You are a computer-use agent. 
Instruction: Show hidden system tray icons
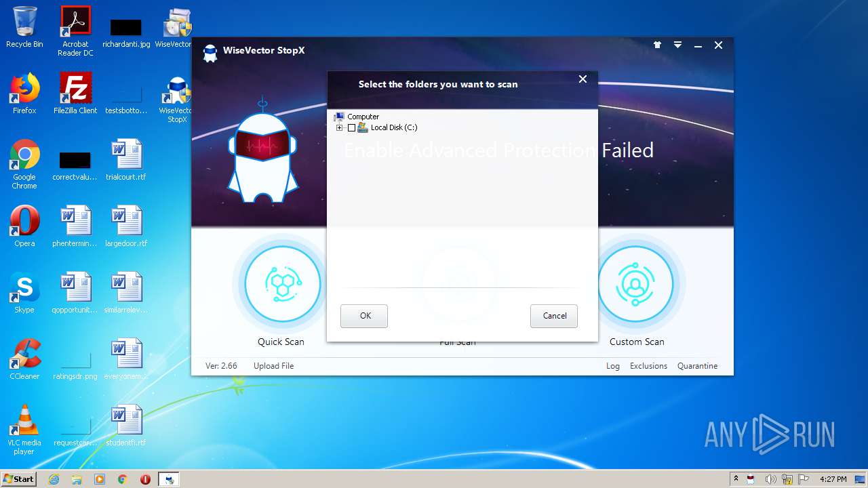[736, 479]
